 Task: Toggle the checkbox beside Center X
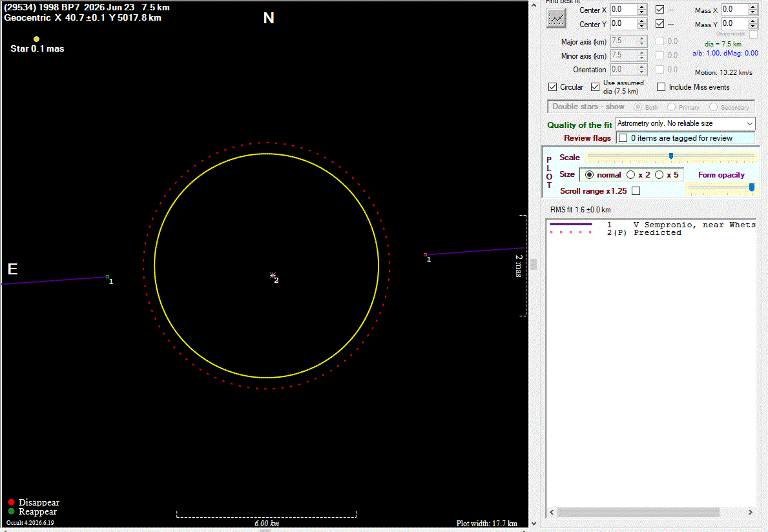pos(659,9)
